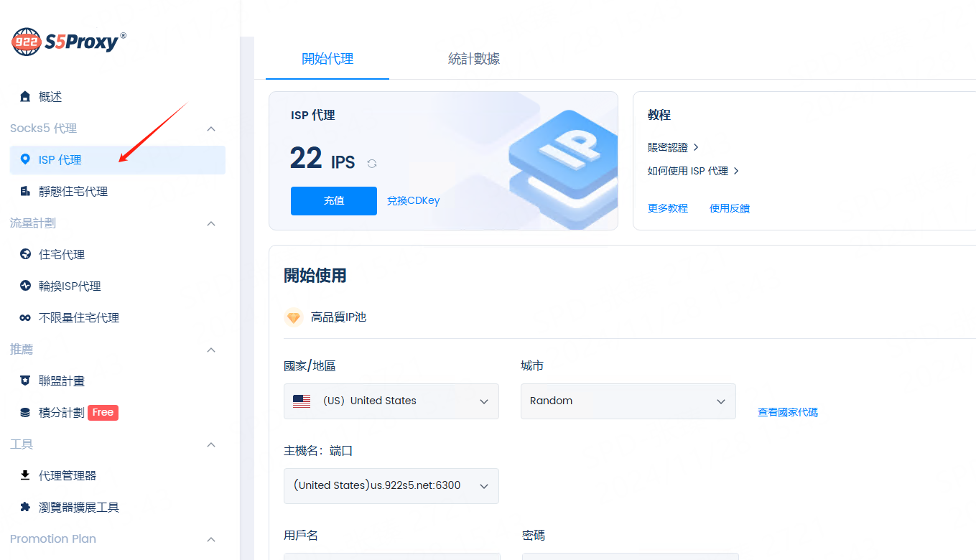Click the 使用反饋 link
The height and width of the screenshot is (560, 976).
click(x=730, y=208)
